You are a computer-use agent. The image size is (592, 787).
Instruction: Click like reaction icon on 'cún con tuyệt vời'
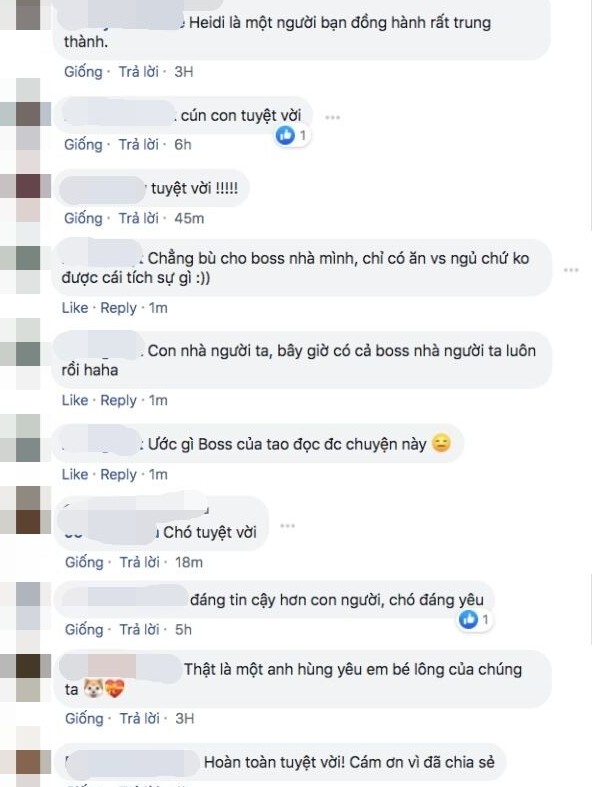[285, 135]
